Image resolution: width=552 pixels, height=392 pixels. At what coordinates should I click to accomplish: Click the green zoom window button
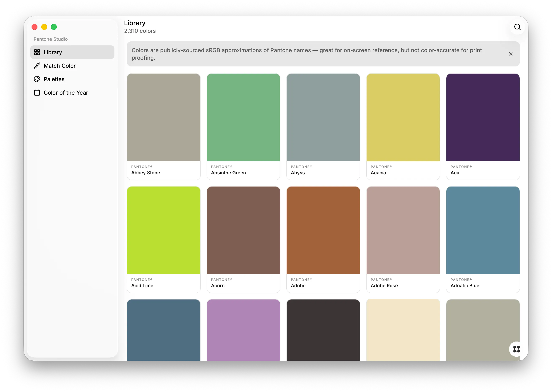tap(54, 27)
